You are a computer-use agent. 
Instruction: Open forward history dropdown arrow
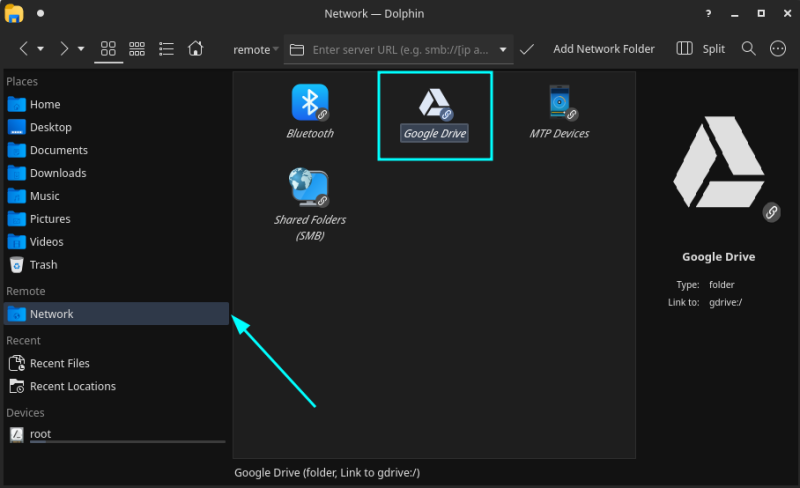[81, 49]
